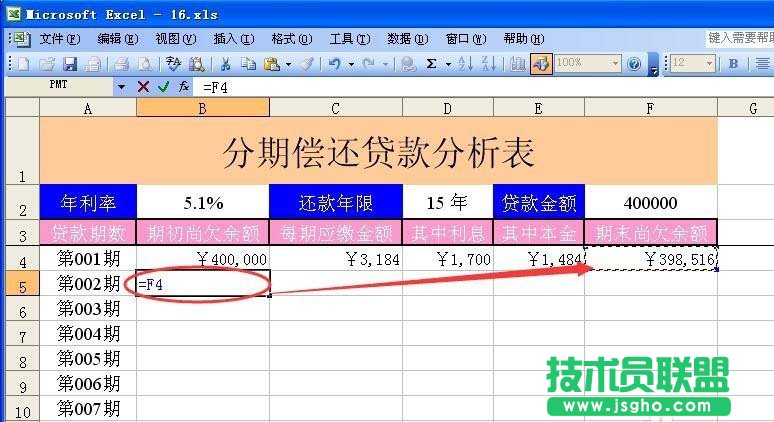Expand the Redo history dropdown arrow

pyautogui.click(x=385, y=64)
